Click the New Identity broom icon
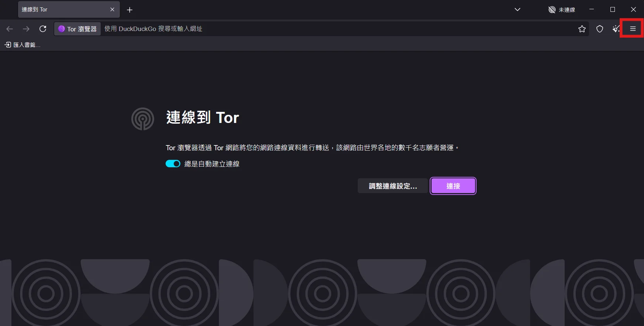 click(x=616, y=29)
